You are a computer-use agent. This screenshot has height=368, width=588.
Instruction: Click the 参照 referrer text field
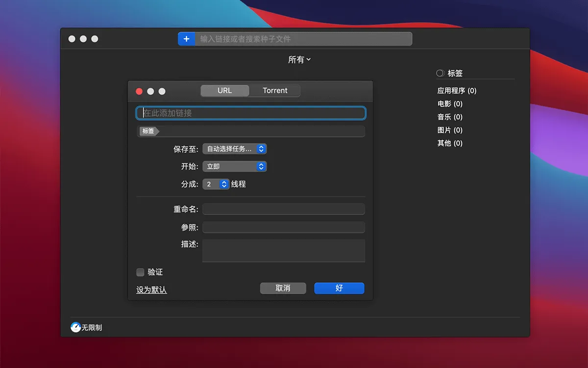[284, 227]
